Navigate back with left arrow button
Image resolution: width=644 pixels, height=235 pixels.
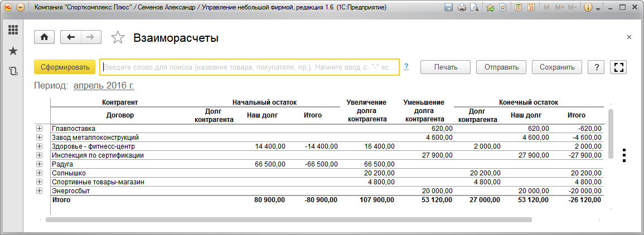(x=71, y=37)
